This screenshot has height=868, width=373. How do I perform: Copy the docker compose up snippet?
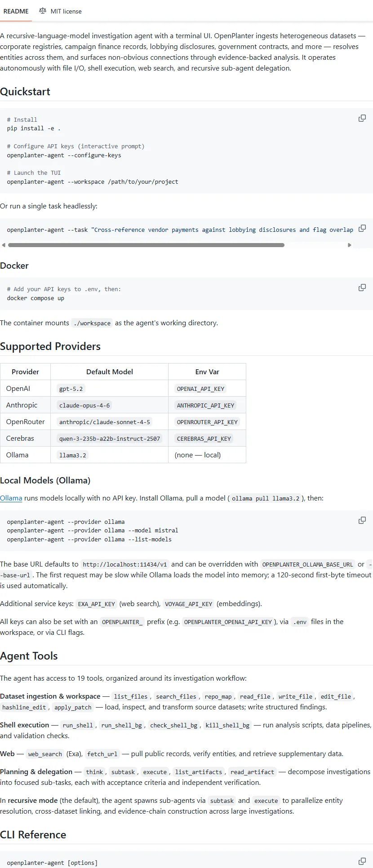point(362,288)
